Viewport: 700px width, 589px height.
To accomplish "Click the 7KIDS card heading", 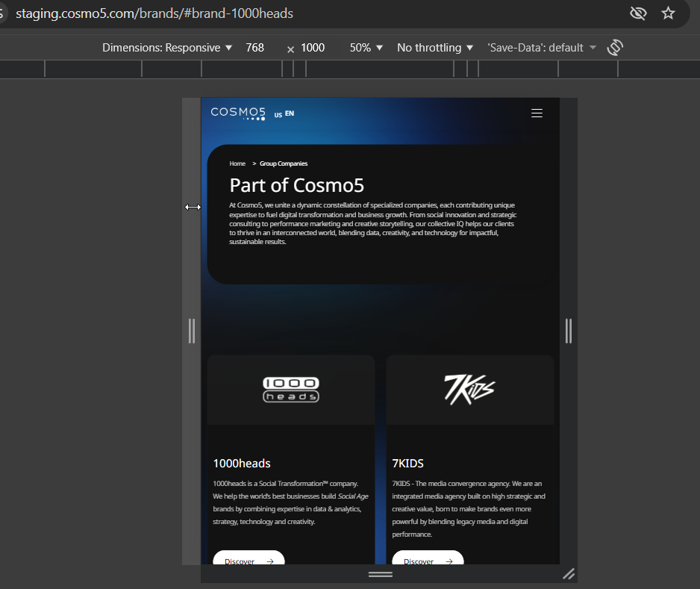I will tap(407, 464).
